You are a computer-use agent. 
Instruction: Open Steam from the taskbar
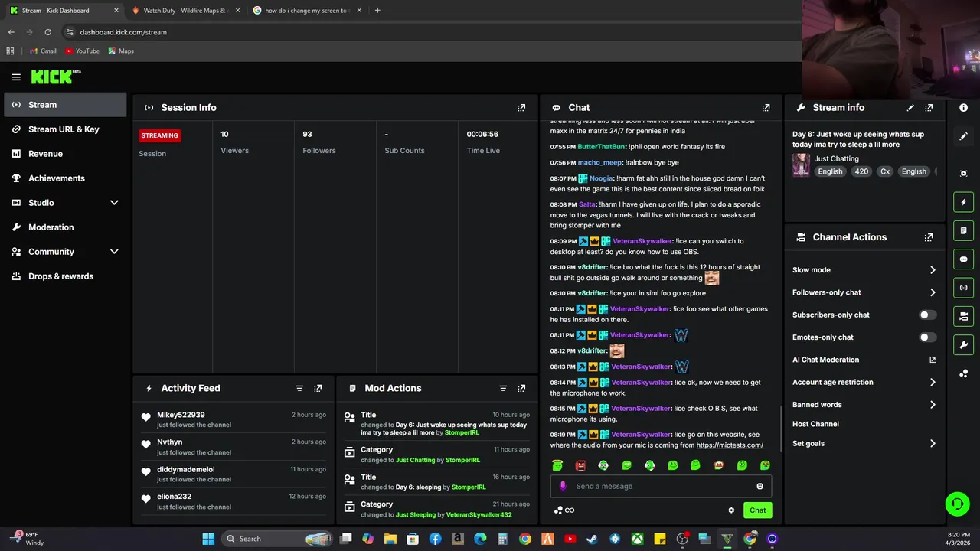point(593,539)
